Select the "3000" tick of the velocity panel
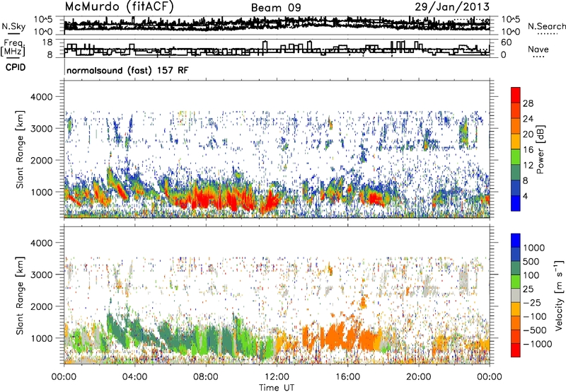 [x=44, y=275]
